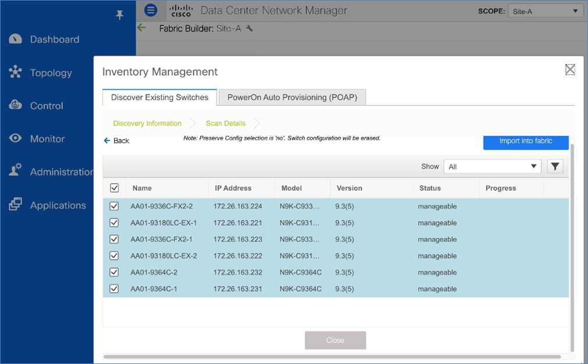Sort by the Progress column header
The height and width of the screenshot is (364, 588).
(x=501, y=188)
